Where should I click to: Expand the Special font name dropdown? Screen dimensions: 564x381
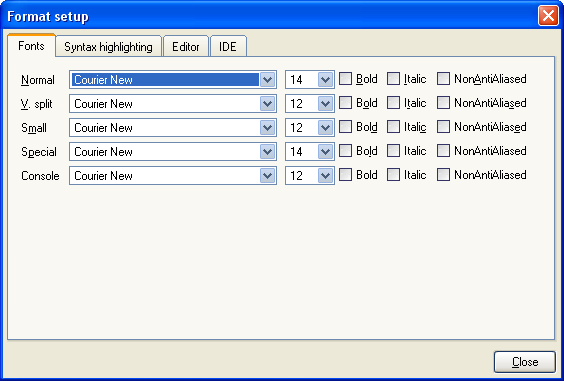pos(267,152)
